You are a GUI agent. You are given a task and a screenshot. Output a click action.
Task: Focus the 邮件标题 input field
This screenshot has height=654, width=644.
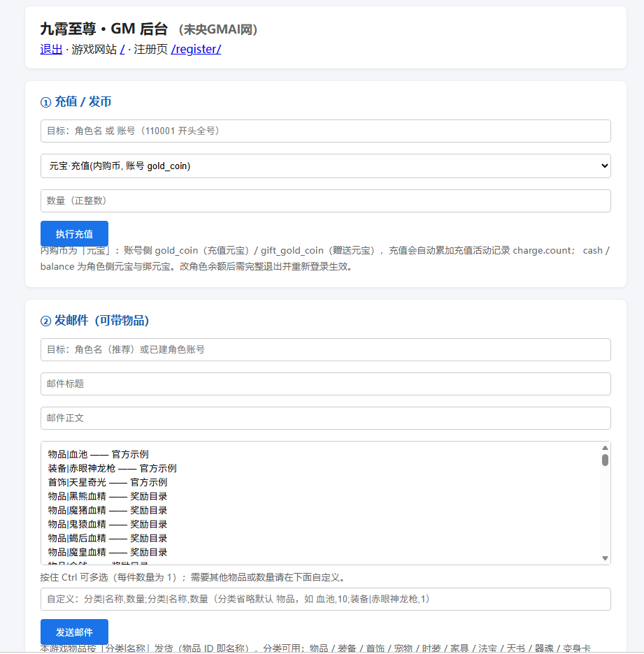coord(326,384)
